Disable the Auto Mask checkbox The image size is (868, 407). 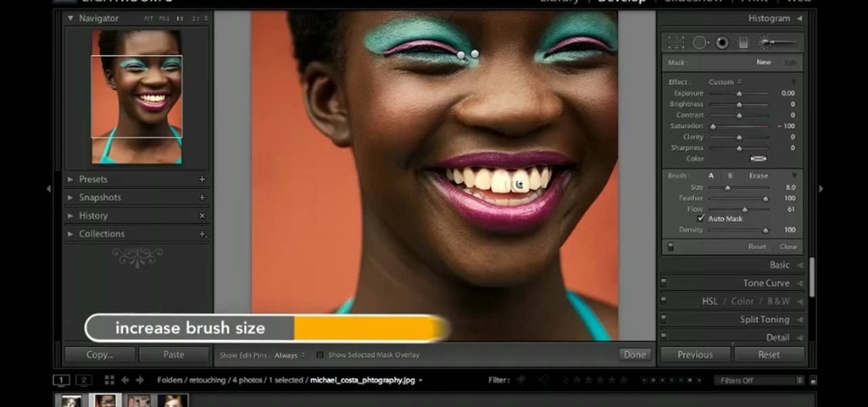[701, 219]
